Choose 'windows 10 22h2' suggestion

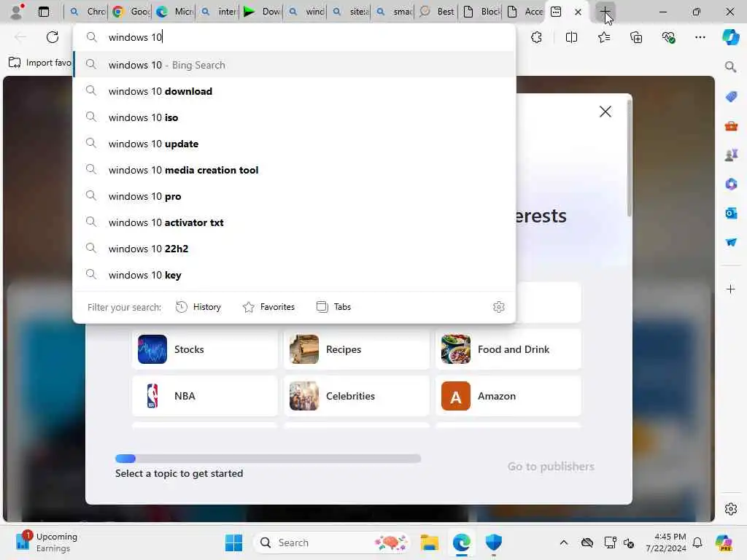tap(295, 249)
